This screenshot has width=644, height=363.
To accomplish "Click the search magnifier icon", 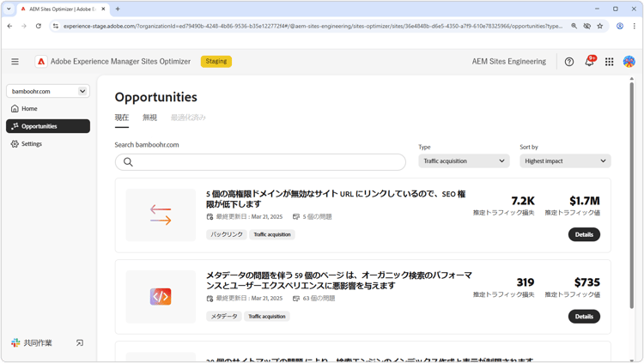I will coord(128,162).
